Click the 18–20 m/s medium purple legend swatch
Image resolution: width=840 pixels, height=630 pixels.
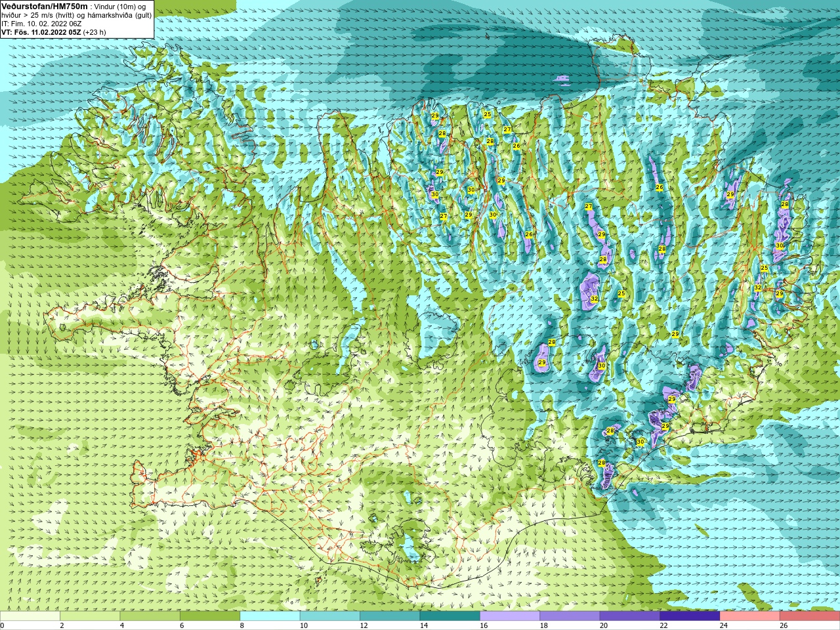(x=570, y=616)
